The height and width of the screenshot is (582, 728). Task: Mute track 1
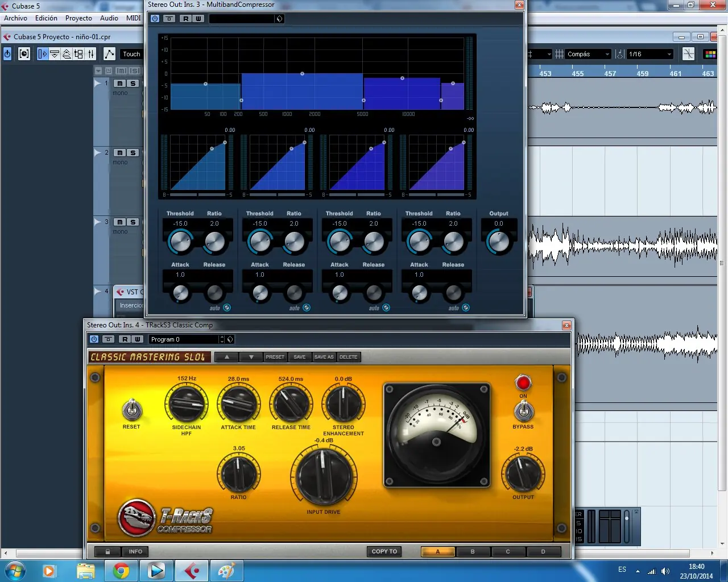(x=121, y=84)
